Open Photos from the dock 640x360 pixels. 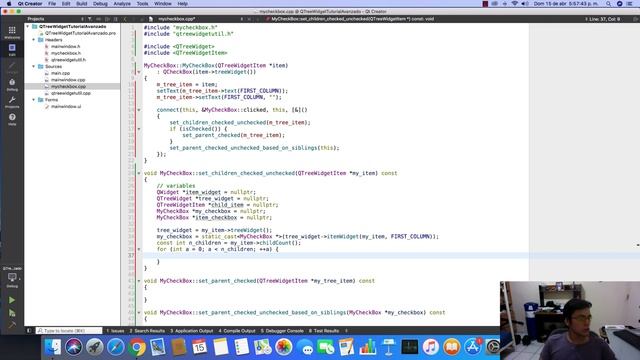tap(283, 347)
